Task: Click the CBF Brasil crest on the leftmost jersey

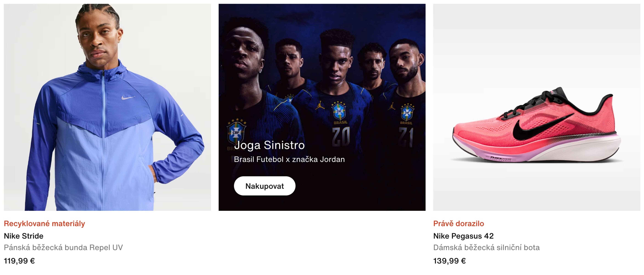Action: click(x=236, y=132)
